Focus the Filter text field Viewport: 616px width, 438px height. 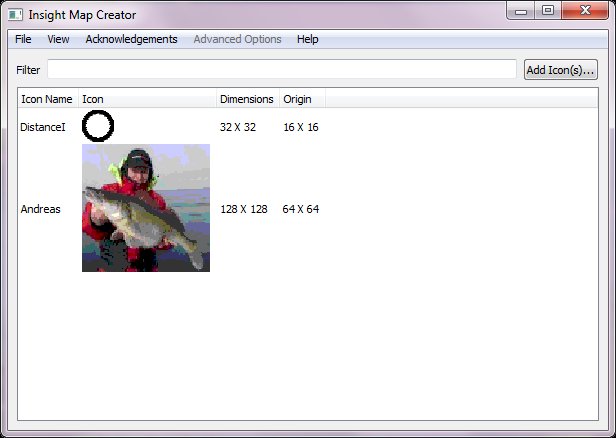[x=281, y=70]
